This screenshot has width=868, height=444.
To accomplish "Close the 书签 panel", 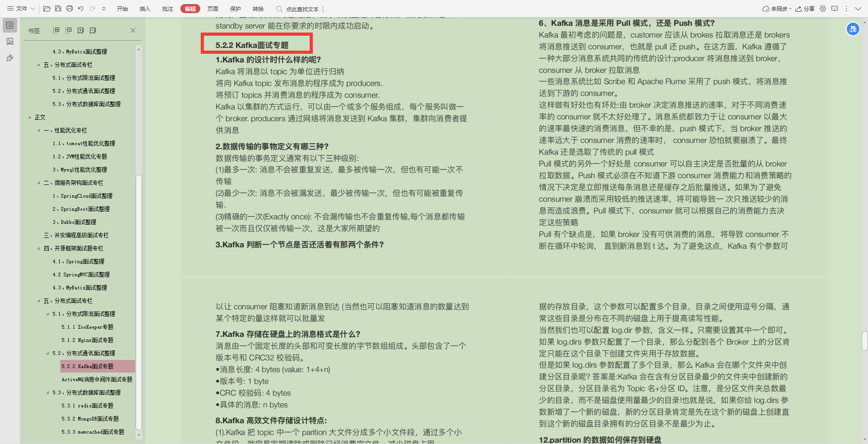I will click(x=133, y=30).
